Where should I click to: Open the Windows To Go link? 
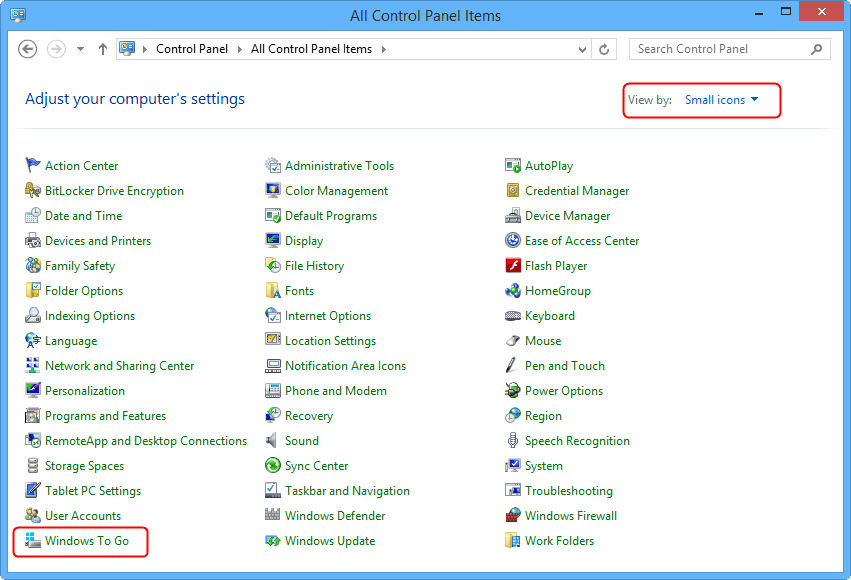click(87, 541)
